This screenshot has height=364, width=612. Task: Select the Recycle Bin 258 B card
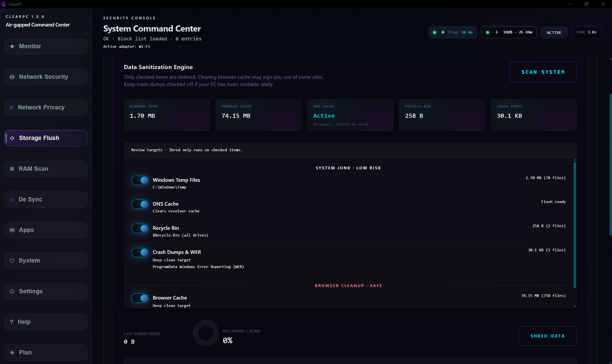point(442,115)
